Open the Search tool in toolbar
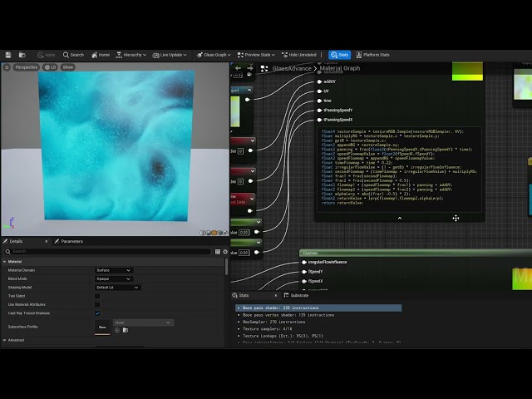Viewport: 532px width, 399px height. click(73, 55)
